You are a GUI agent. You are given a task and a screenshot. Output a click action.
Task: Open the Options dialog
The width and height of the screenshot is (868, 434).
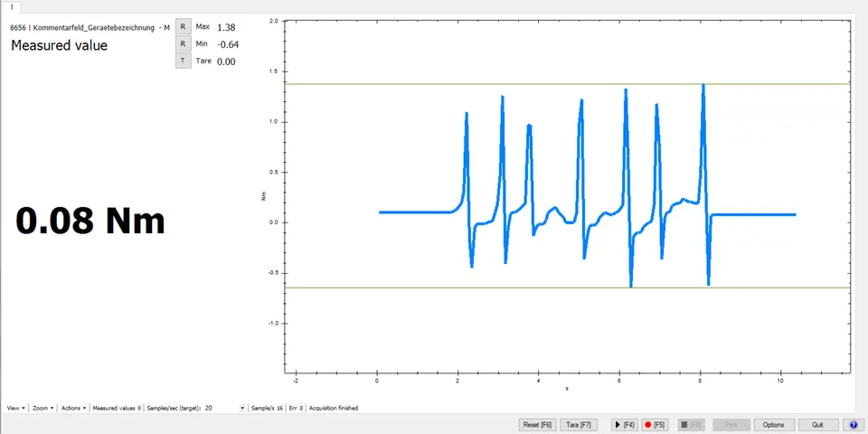point(773,425)
